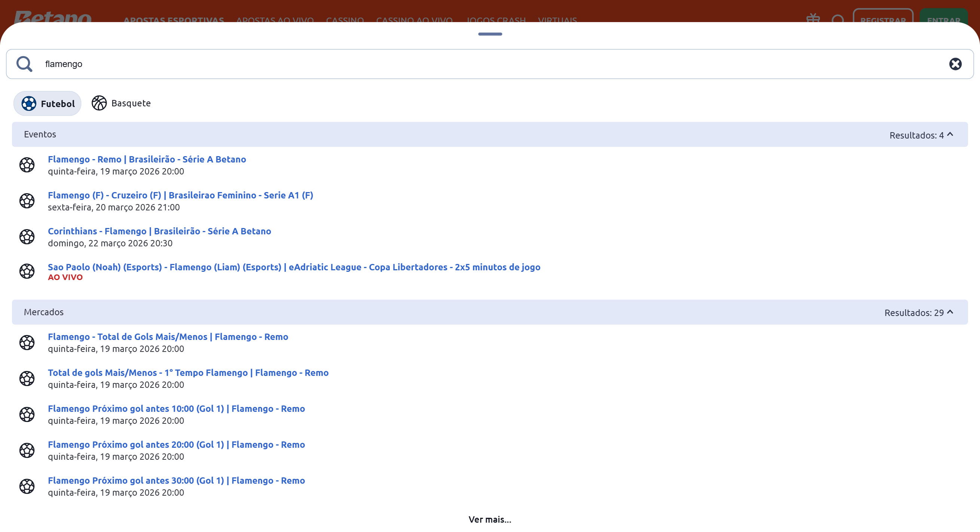This screenshot has width=980, height=532.
Task: Click soccer ball icon beside Próximo gol antes 20:00
Action: click(x=27, y=450)
